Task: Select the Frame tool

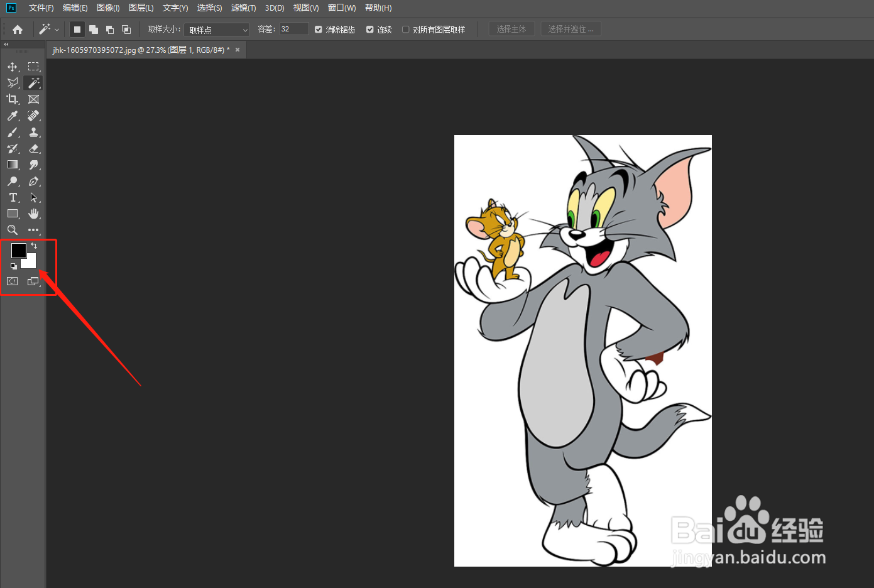Action: click(34, 99)
